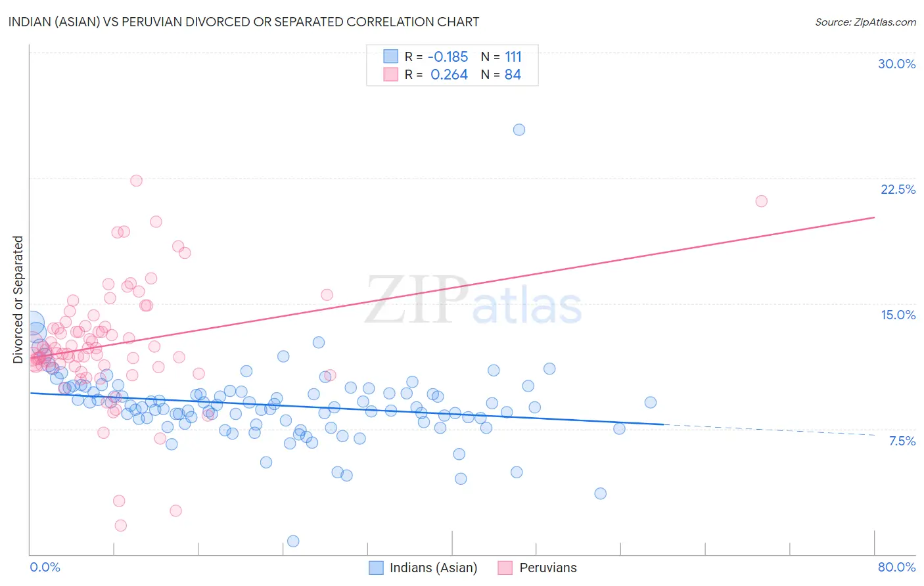The width and height of the screenshot is (924, 586).
Task: Click the 22.5% y-axis label
Action: pyautogui.click(x=898, y=189)
